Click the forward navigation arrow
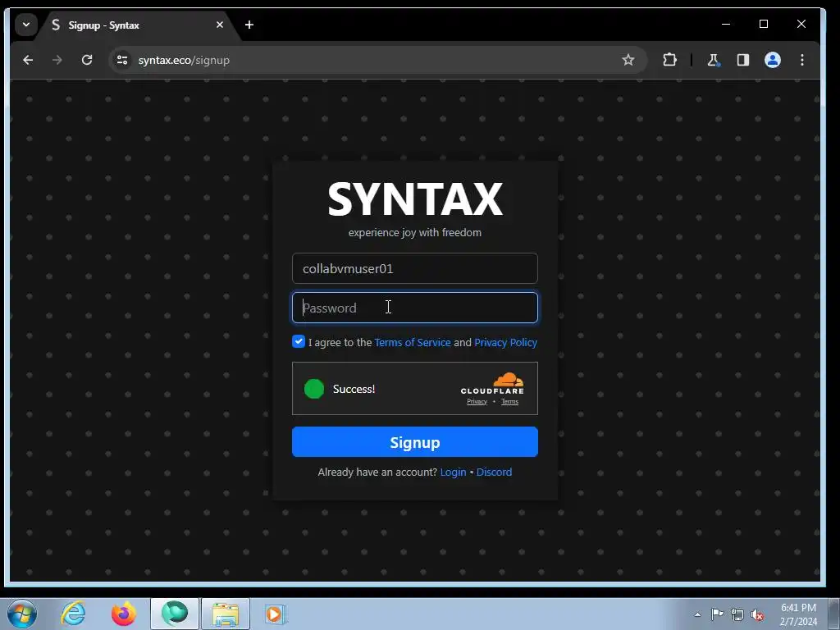Image resolution: width=840 pixels, height=630 pixels. [57, 60]
